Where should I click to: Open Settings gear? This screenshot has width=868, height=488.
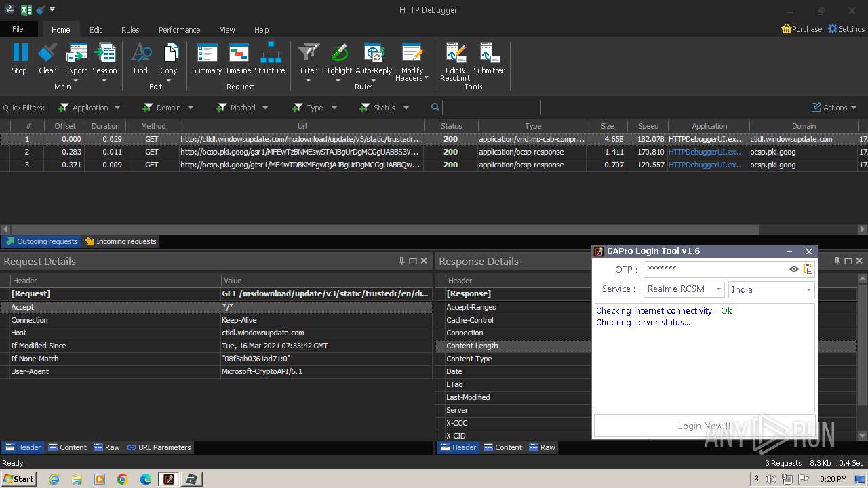(833, 29)
